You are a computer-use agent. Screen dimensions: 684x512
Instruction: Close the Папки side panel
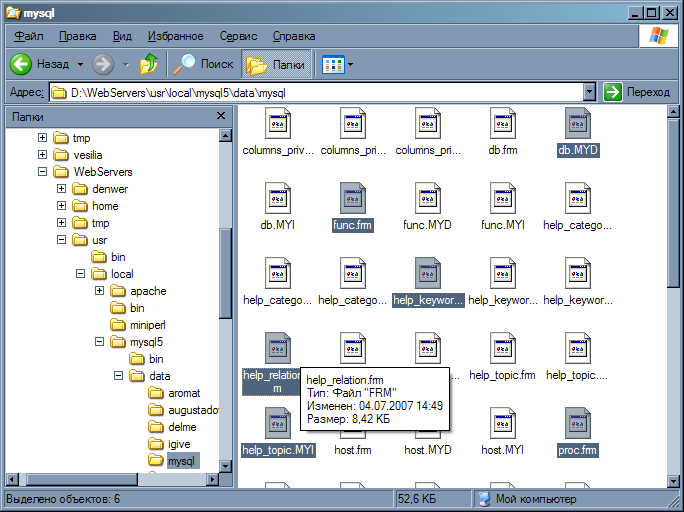point(221,116)
